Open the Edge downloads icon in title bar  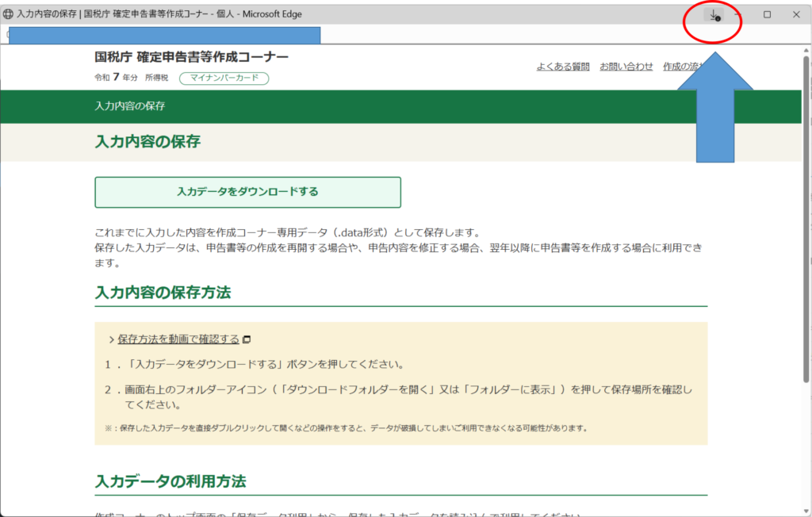pyautogui.click(x=714, y=15)
